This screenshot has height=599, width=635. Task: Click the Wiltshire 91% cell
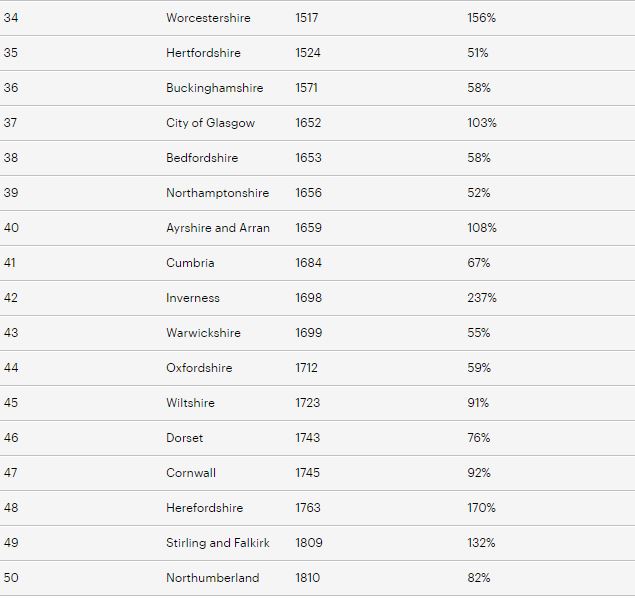(478, 403)
